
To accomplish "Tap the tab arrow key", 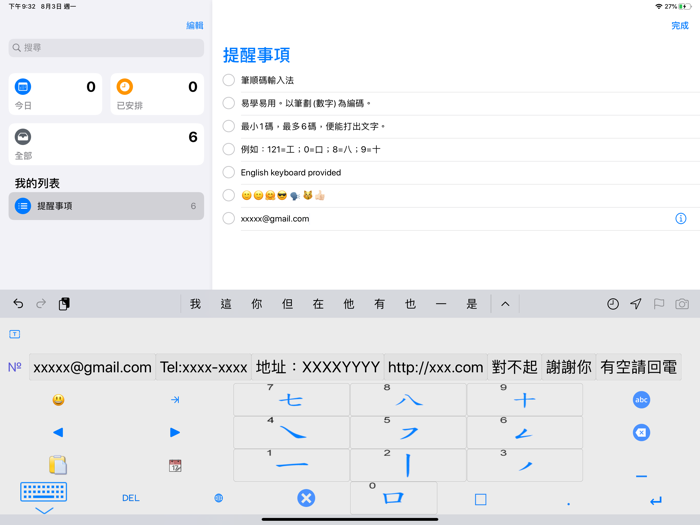I will 175,400.
